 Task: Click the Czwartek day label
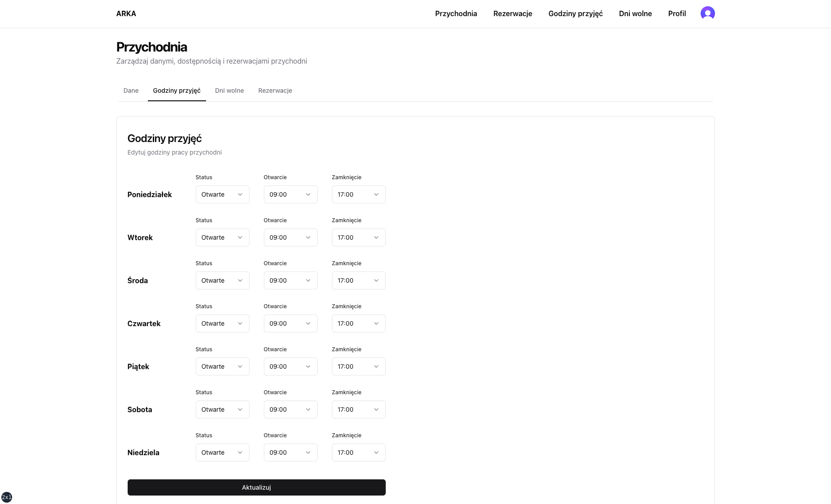click(x=144, y=323)
